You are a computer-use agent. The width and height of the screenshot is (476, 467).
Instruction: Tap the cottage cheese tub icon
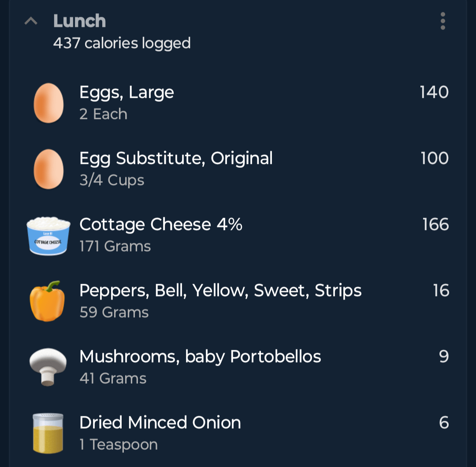tap(48, 236)
